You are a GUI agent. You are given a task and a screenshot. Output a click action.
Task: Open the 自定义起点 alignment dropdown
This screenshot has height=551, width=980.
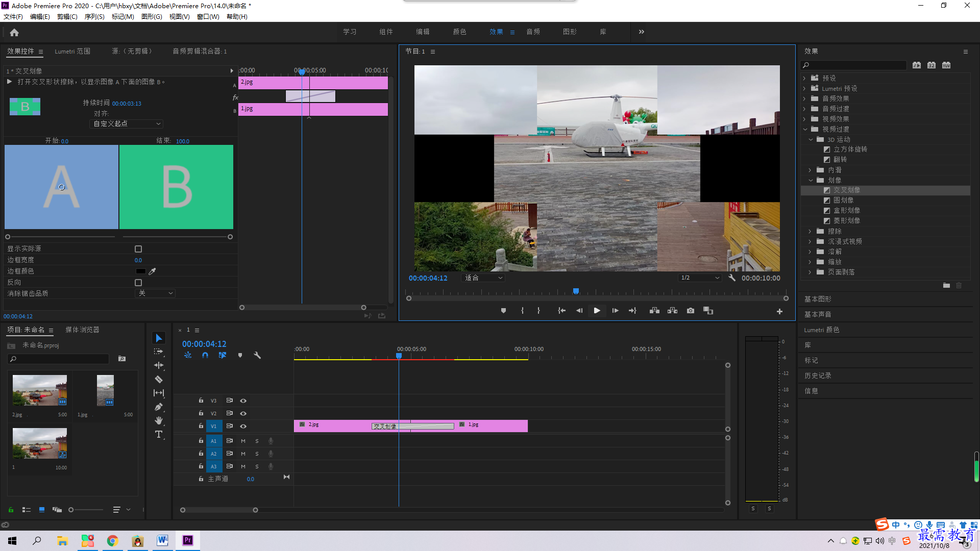(126, 124)
